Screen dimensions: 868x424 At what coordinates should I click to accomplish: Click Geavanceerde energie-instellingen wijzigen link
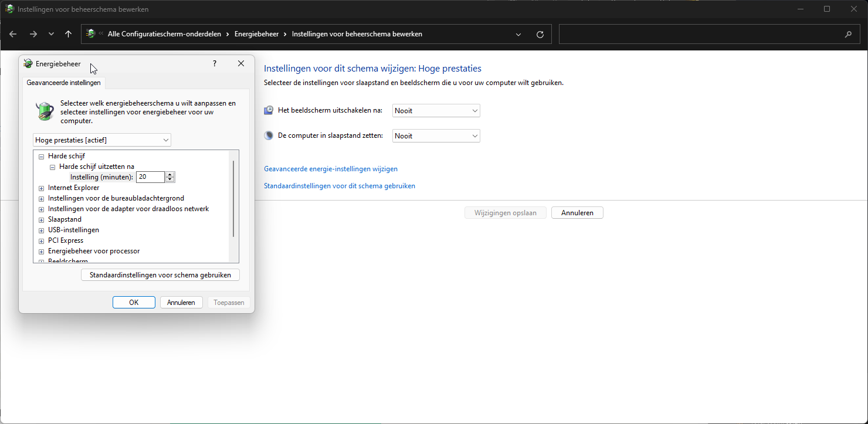click(x=331, y=169)
